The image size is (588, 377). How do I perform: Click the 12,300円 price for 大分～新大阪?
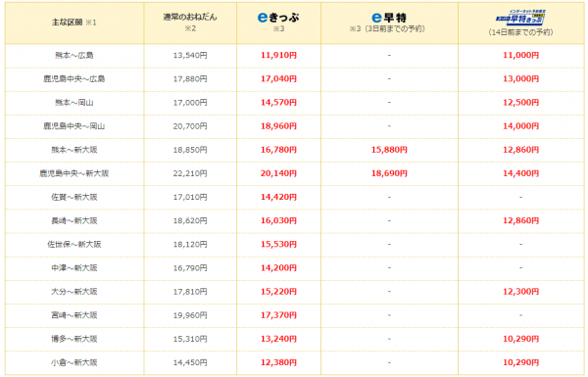pyautogui.click(x=521, y=292)
